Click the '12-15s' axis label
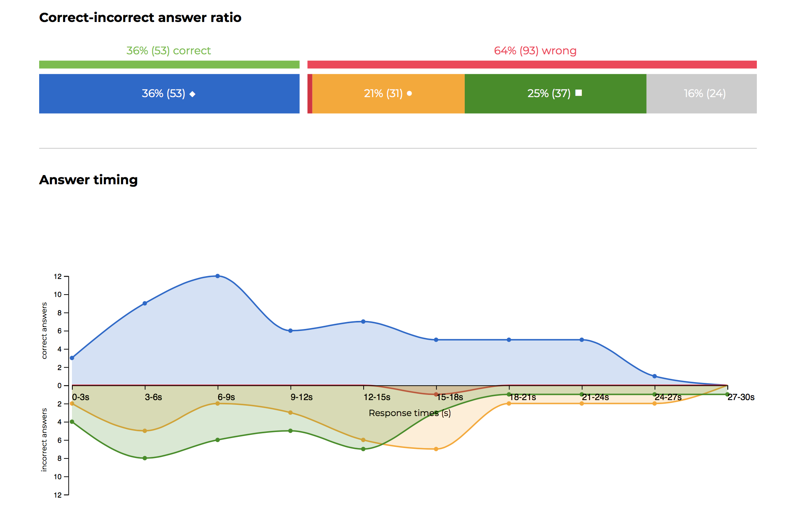 [376, 397]
